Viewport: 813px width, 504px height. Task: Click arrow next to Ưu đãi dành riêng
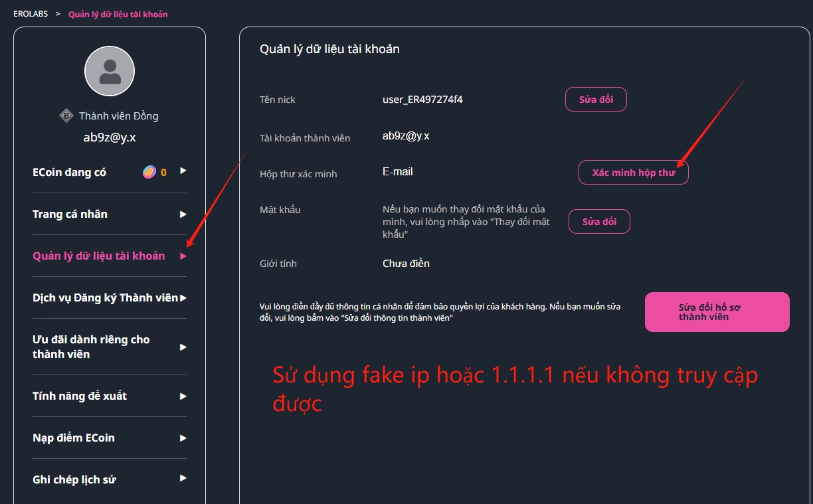tap(183, 347)
